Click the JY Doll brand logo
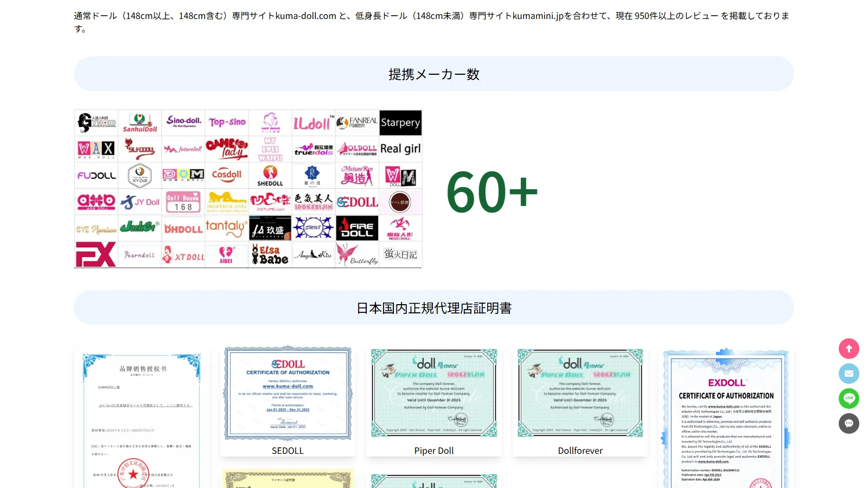 (140, 202)
